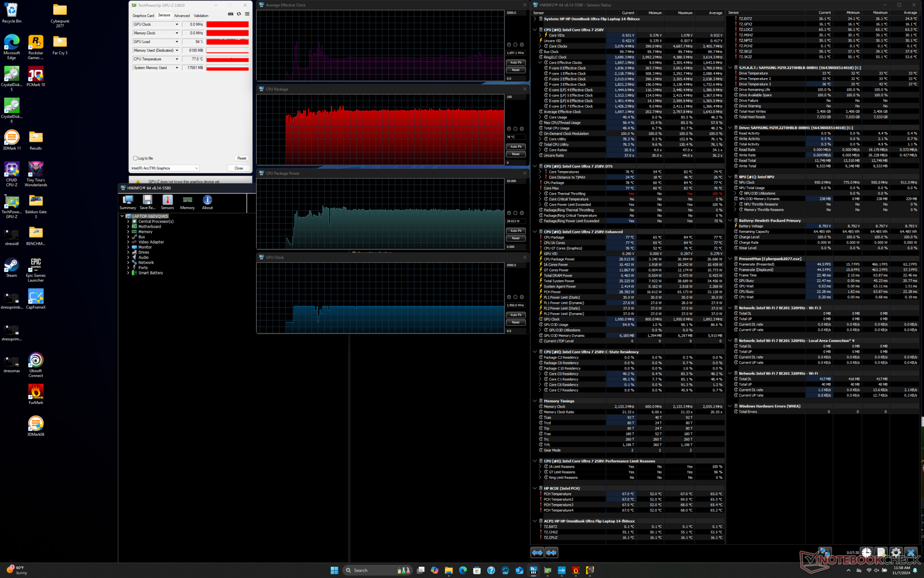
Task: Select the Smart Battery tree item
Action: (x=151, y=273)
